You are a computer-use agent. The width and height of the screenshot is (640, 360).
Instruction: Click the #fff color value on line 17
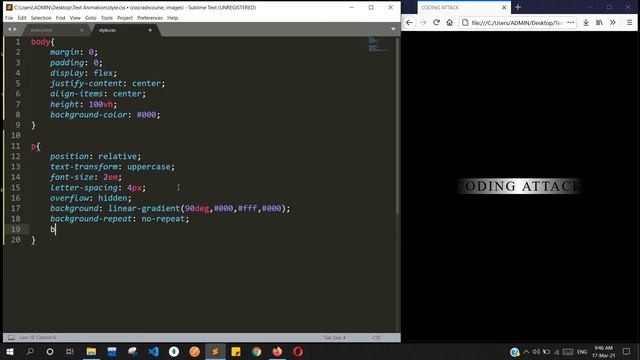247,208
